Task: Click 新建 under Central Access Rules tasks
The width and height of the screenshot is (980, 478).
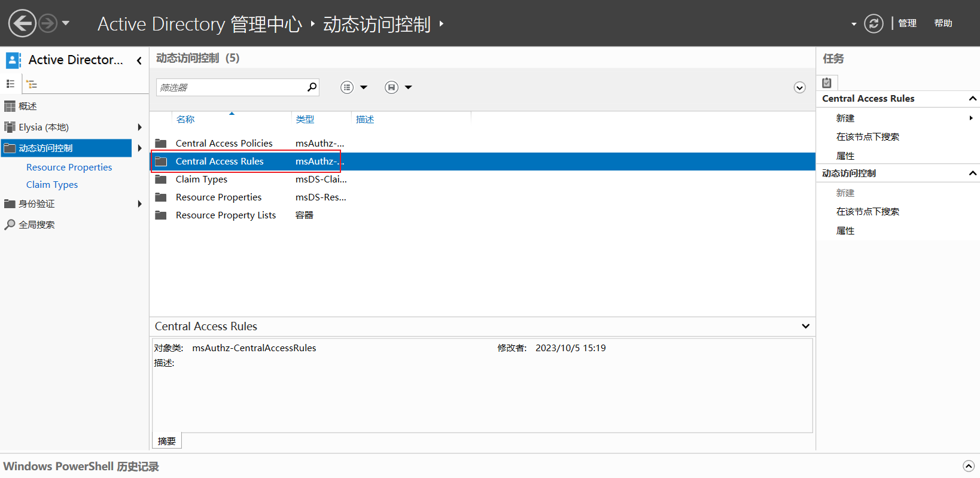Action: pyautogui.click(x=845, y=118)
